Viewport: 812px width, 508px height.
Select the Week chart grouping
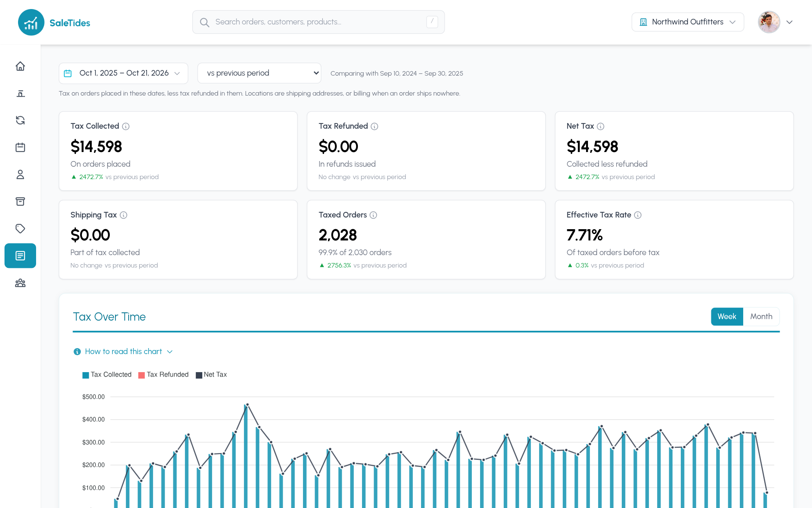[727, 316]
